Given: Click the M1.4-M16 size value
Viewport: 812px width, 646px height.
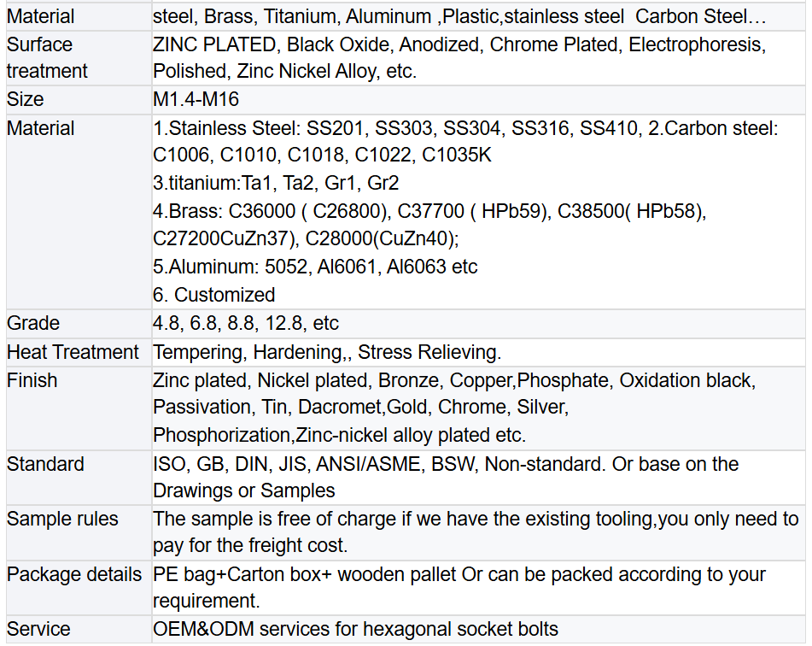Looking at the screenshot, I should pos(196,99).
